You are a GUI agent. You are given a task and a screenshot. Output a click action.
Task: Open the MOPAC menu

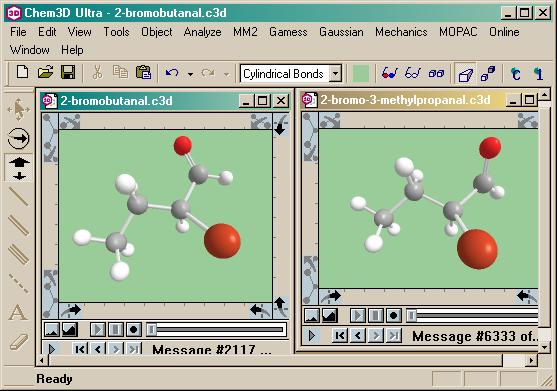click(458, 32)
